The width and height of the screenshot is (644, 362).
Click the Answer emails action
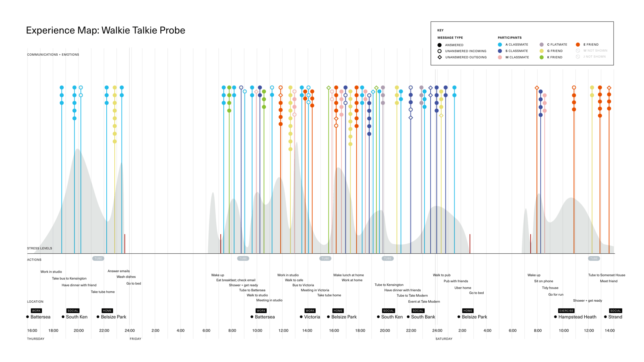point(118,271)
